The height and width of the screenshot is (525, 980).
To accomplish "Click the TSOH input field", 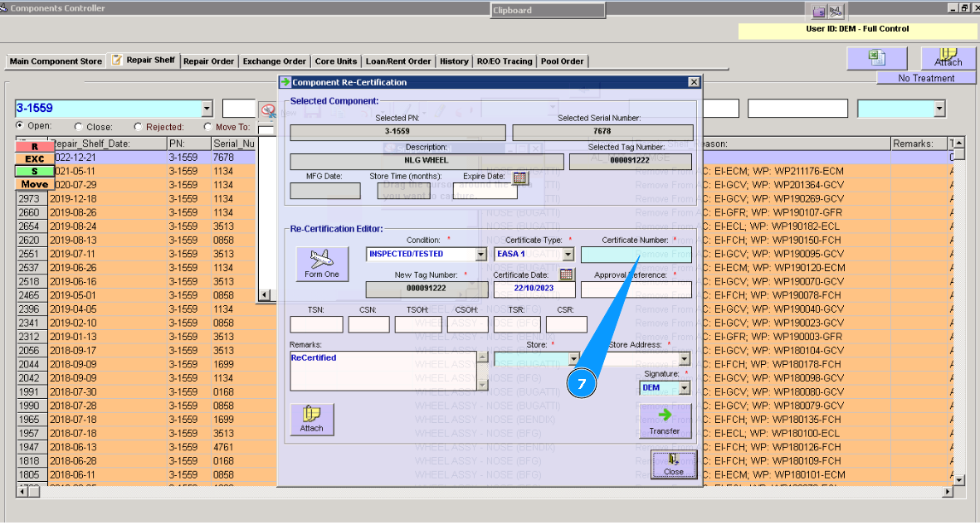I will (418, 324).
